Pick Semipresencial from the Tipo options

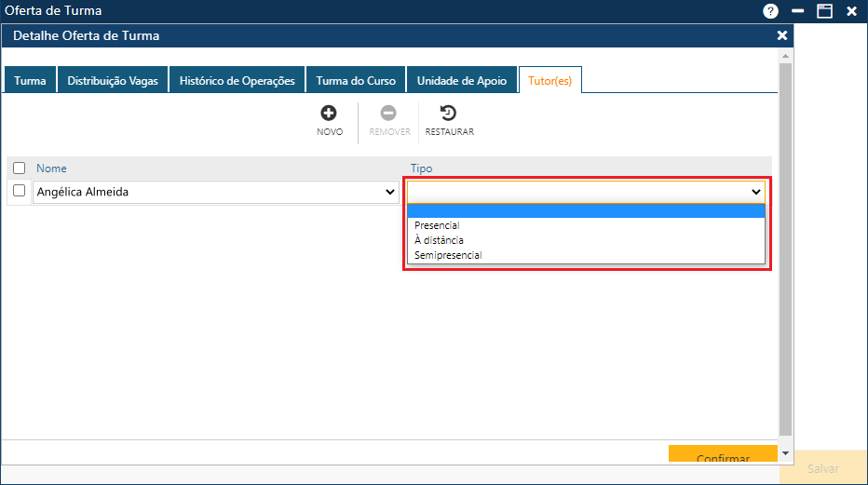[448, 255]
